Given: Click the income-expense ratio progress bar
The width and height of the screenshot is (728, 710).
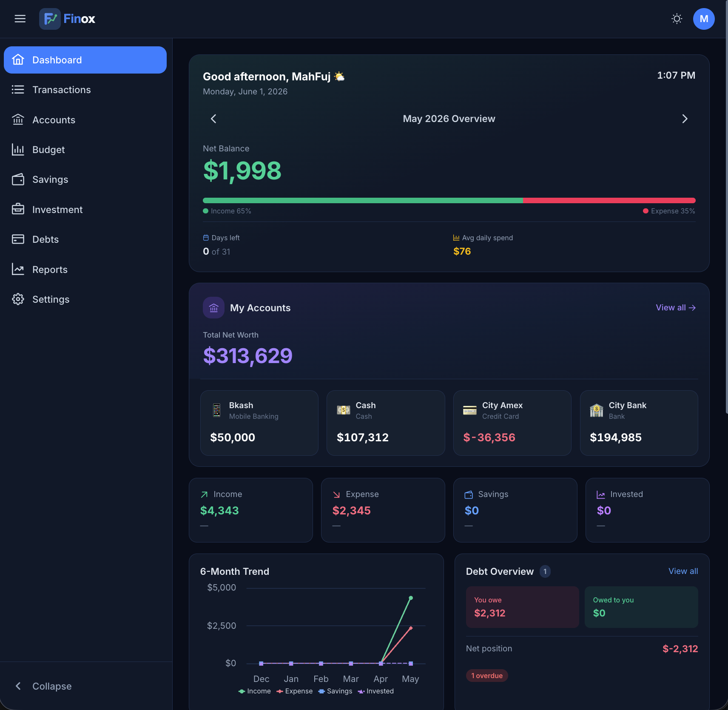Looking at the screenshot, I should pos(449,200).
